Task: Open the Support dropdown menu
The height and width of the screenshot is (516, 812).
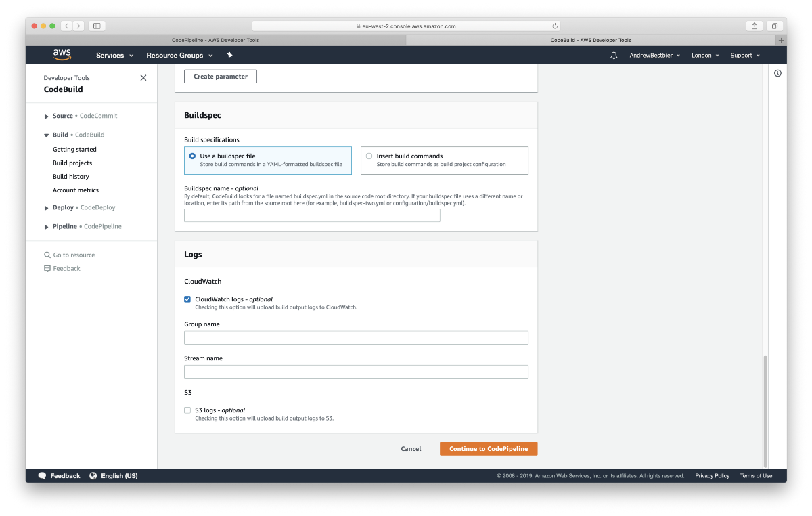Action: 745,56
